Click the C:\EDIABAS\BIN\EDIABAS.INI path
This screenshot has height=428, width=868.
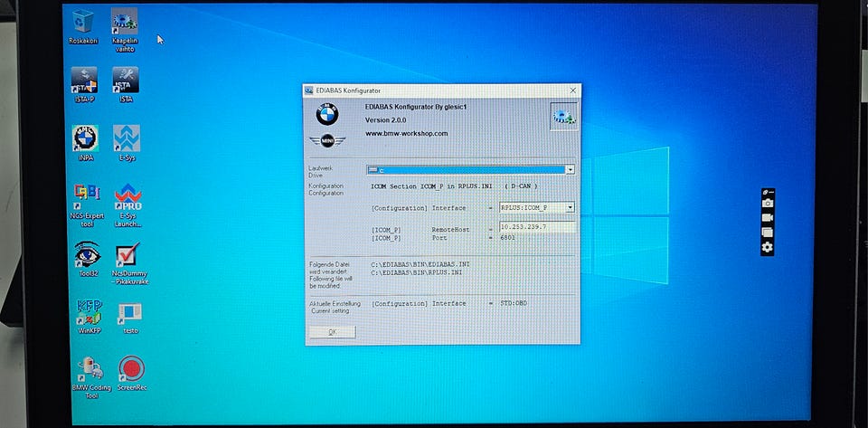tap(420, 264)
